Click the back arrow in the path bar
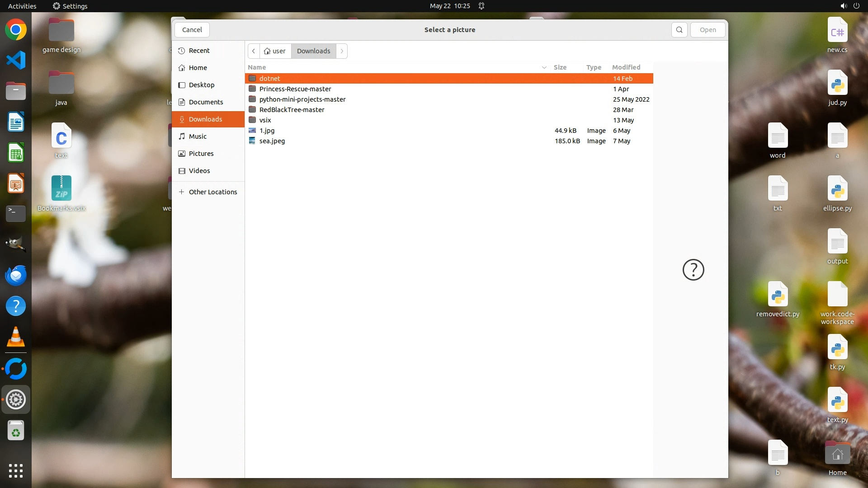The height and width of the screenshot is (488, 868). click(254, 51)
